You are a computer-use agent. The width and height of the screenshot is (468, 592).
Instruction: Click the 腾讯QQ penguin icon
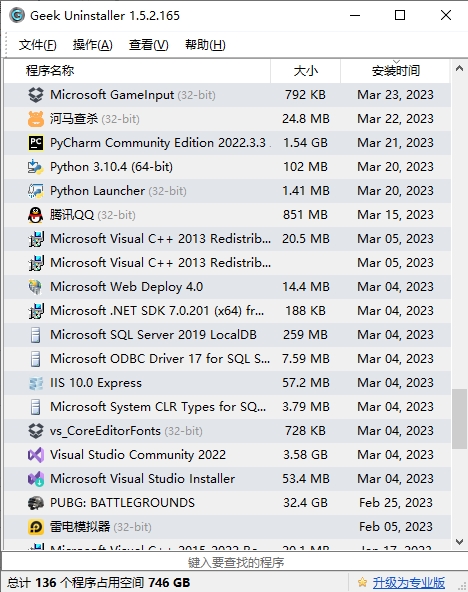tap(36, 215)
